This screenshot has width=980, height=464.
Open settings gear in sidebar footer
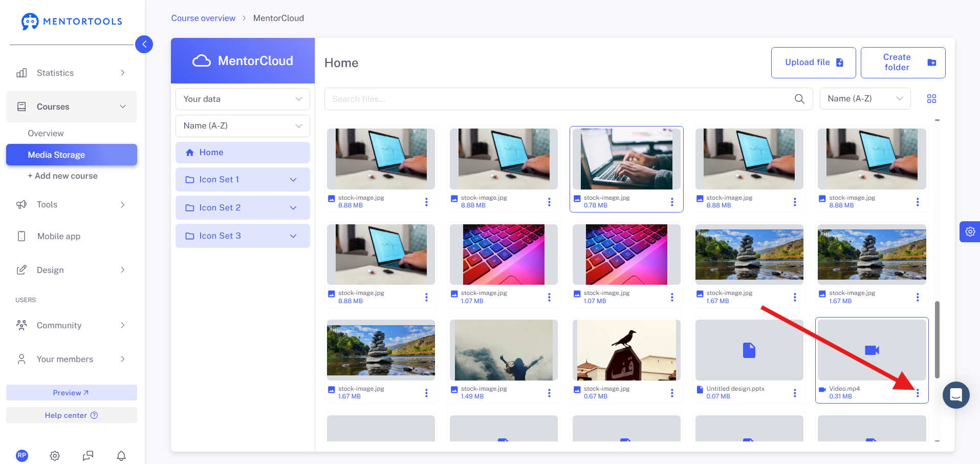55,456
